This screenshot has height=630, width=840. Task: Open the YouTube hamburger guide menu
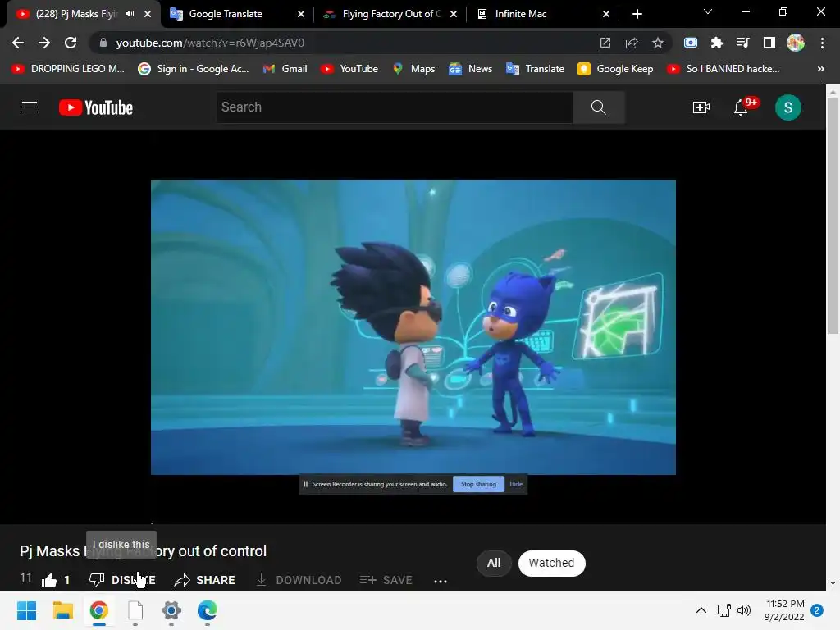click(30, 107)
